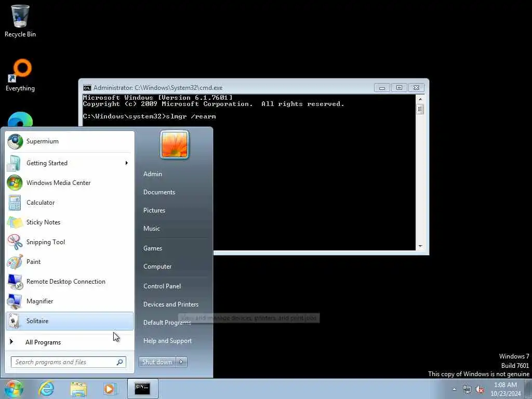Minimize the cmd.exe window

tap(382, 88)
